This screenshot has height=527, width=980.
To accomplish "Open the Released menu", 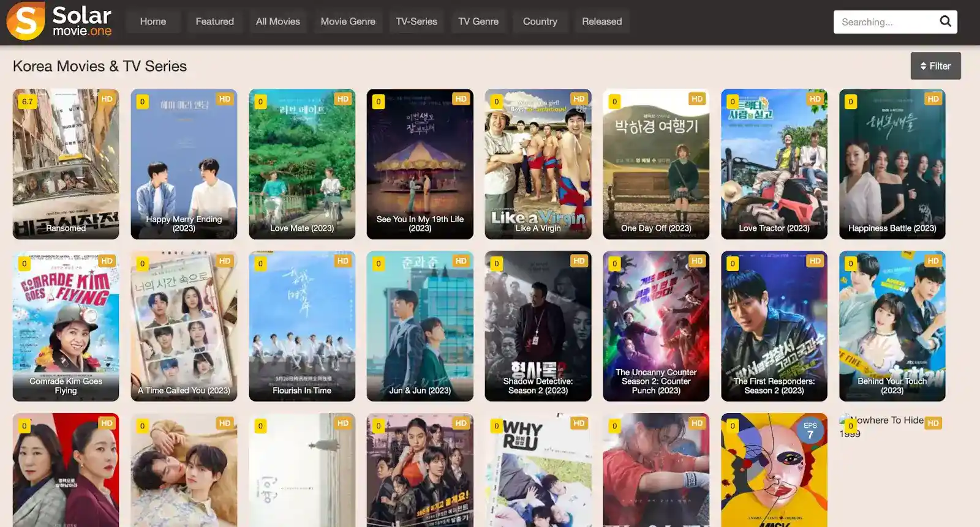I will [x=602, y=21].
